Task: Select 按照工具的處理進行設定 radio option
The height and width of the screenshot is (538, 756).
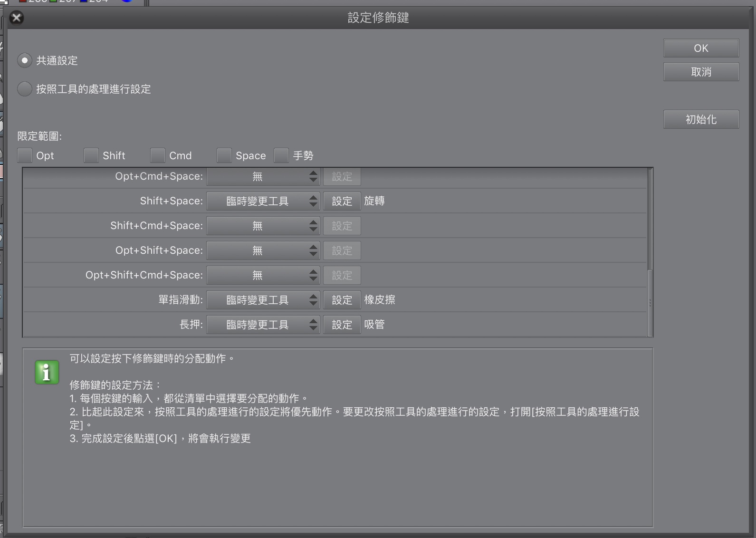Action: [x=25, y=89]
